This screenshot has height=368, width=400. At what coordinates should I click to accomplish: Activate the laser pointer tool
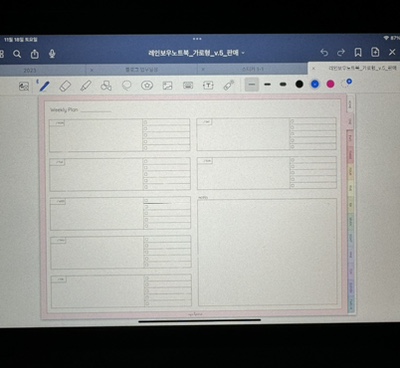point(229,85)
